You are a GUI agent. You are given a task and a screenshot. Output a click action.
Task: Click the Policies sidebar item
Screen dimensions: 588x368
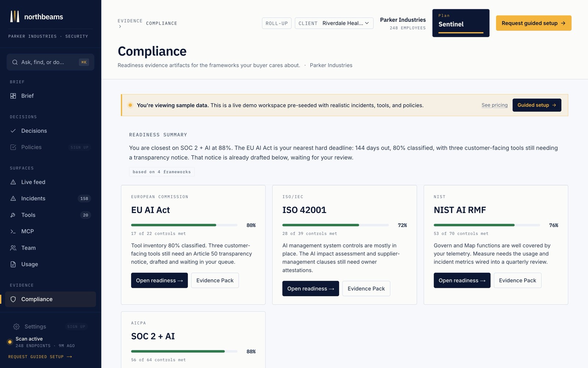point(50,147)
